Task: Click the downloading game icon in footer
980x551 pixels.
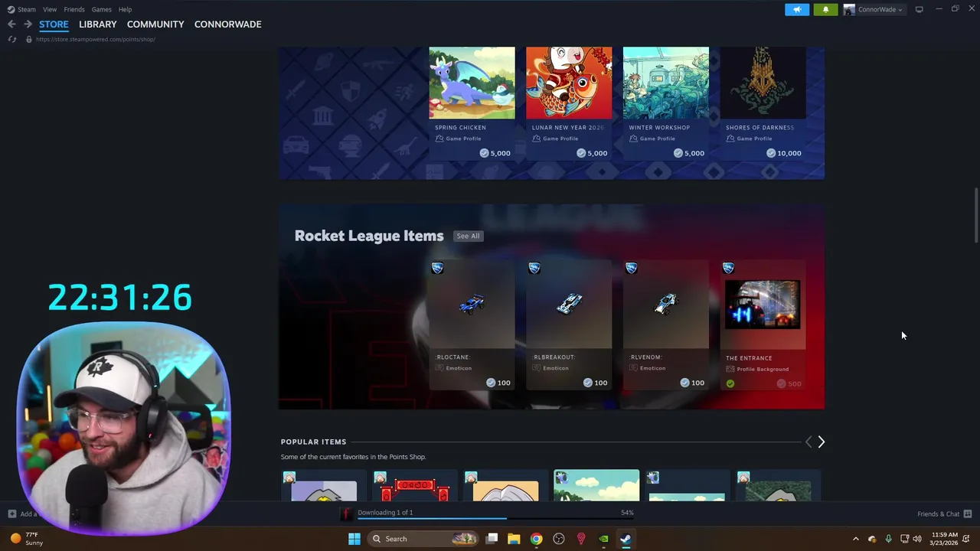Action: pos(346,514)
